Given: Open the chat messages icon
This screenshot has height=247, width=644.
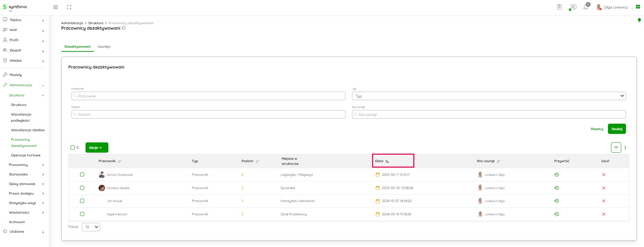Looking at the screenshot, I should [573, 7].
